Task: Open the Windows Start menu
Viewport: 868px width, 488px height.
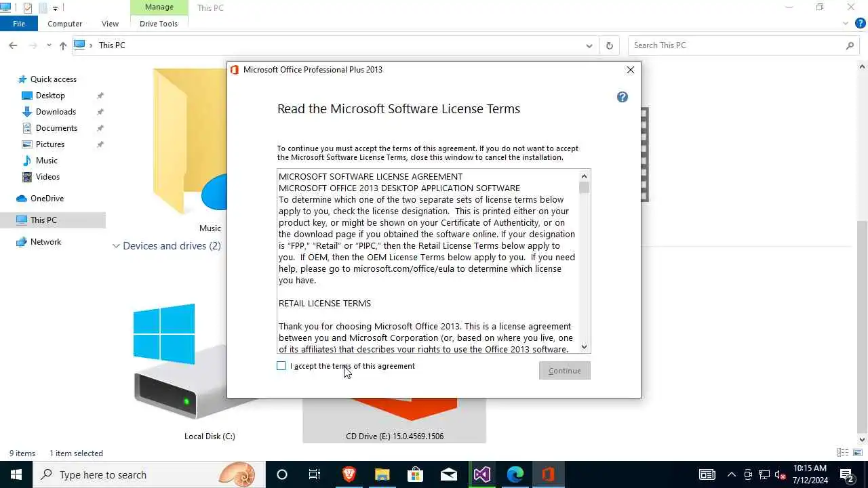Action: pyautogui.click(x=16, y=474)
